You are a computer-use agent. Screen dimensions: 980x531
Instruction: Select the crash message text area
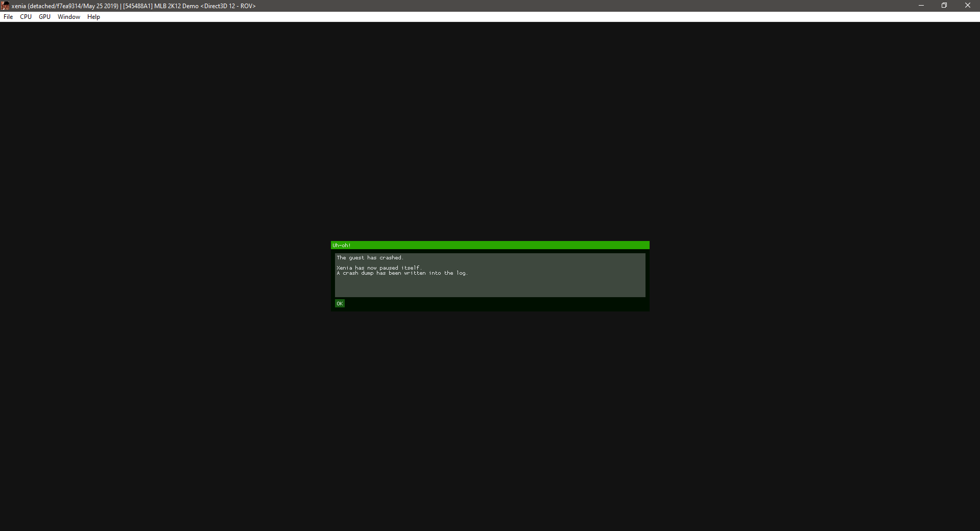(490, 286)
